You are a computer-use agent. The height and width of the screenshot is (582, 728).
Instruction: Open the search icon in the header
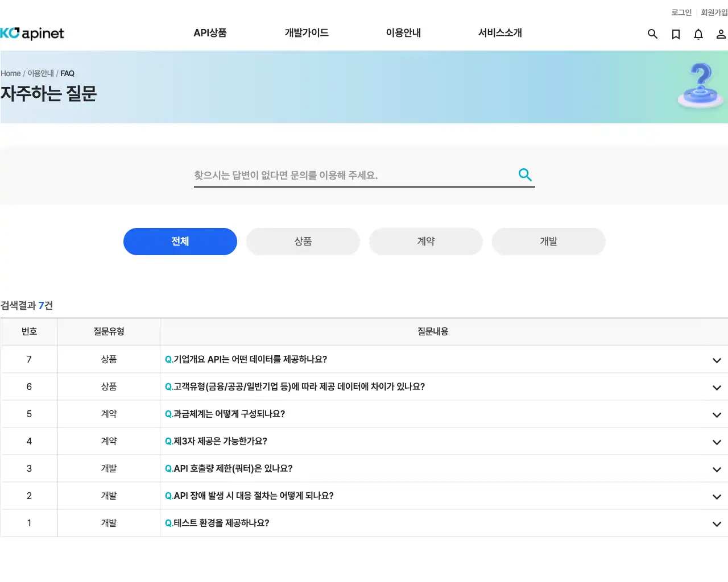pyautogui.click(x=652, y=34)
